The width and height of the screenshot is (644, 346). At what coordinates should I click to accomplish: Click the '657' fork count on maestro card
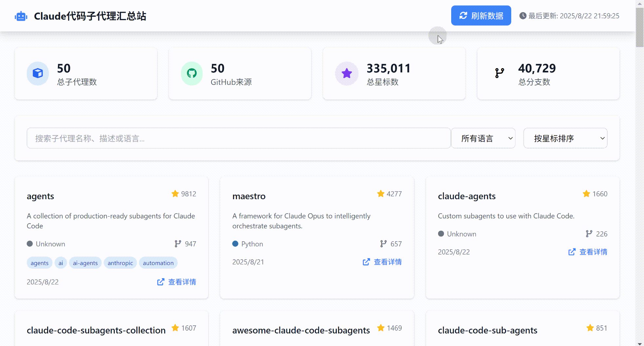pyautogui.click(x=396, y=244)
